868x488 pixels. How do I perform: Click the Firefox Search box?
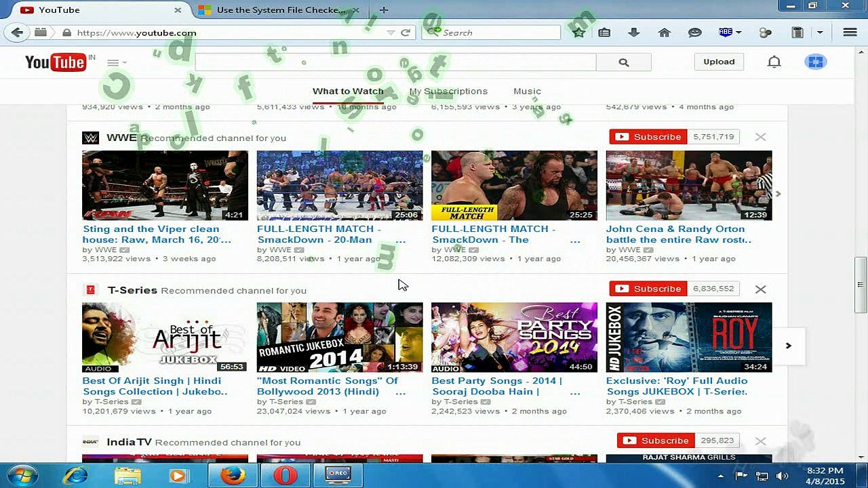click(x=492, y=33)
